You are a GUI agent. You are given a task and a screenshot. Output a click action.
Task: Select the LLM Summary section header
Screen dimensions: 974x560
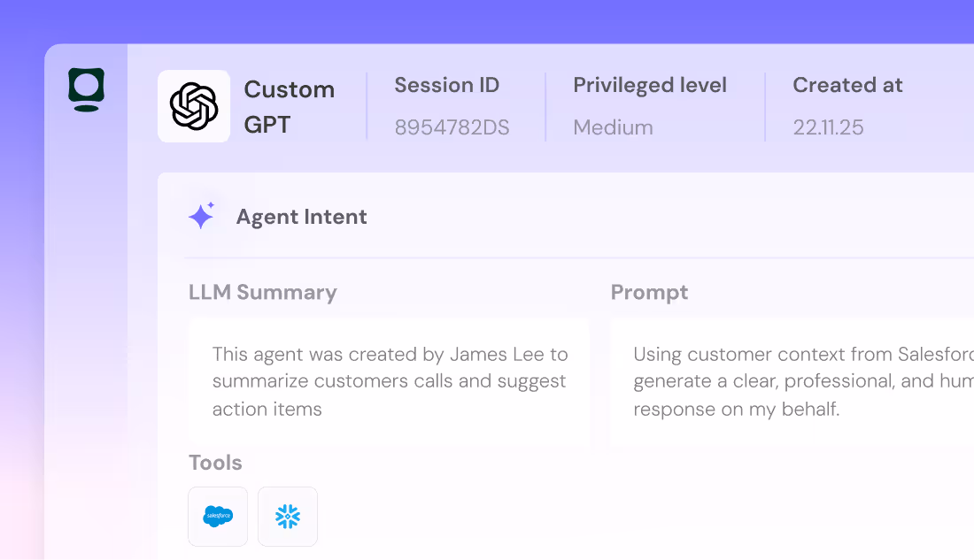click(262, 292)
